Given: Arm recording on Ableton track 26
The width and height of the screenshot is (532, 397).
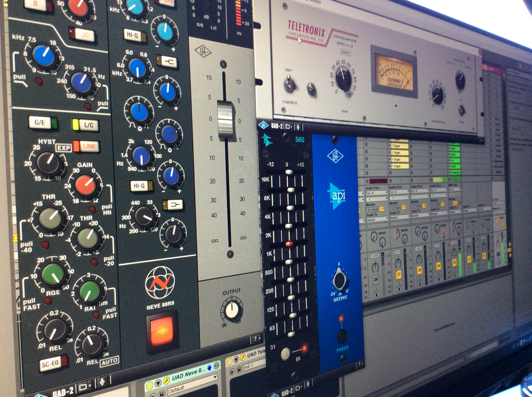Looking at the screenshot, I should (x=377, y=295).
